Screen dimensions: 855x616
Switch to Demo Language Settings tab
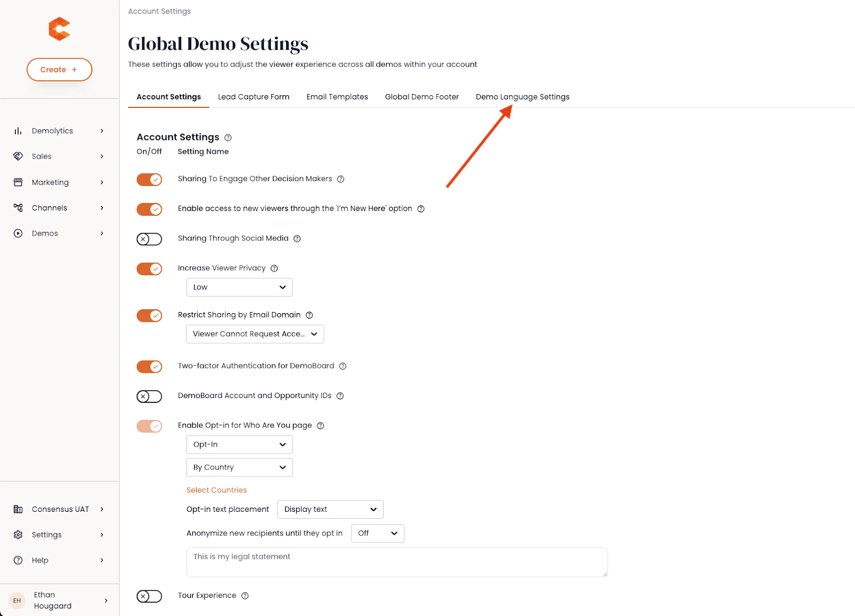(x=522, y=97)
